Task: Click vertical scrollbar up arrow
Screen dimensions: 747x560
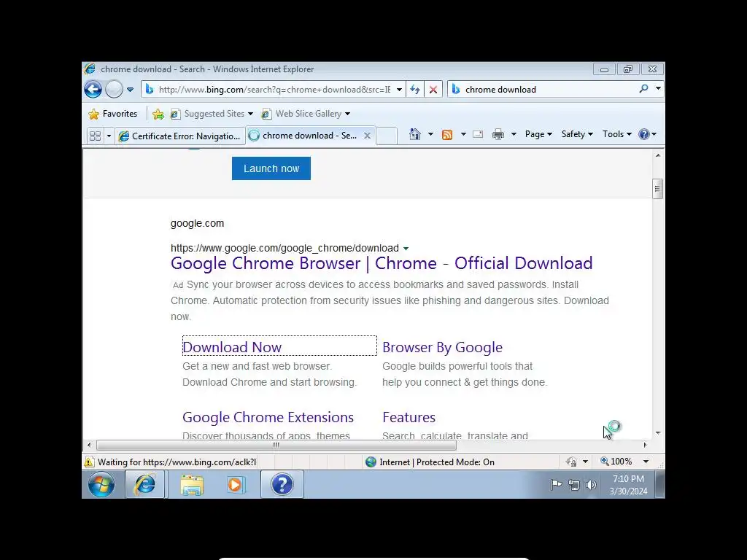Action: [x=658, y=156]
